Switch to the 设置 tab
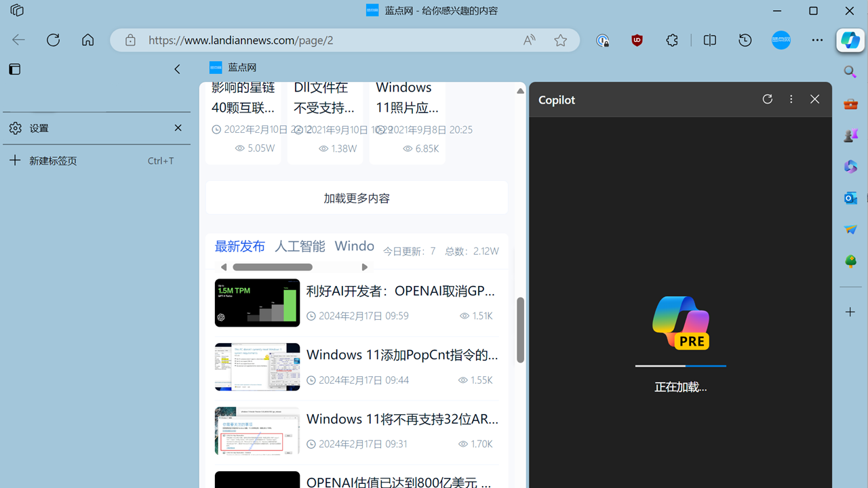Viewport: 868px width, 488px height. tap(88, 128)
